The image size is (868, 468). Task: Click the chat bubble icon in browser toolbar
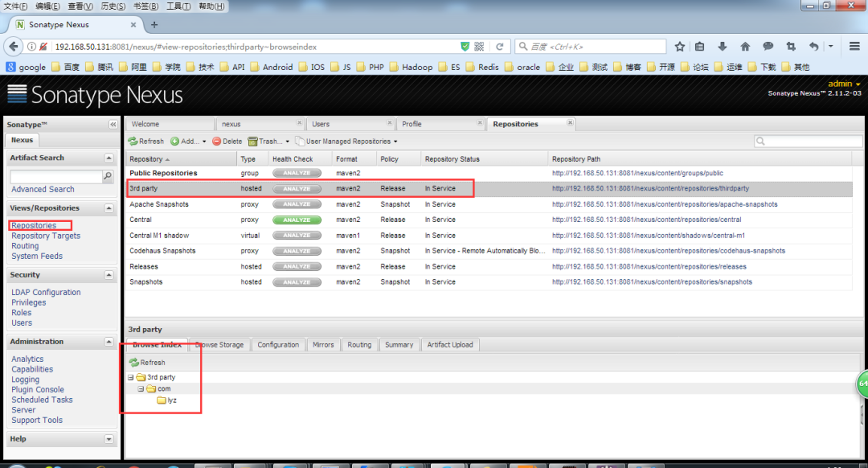click(x=768, y=46)
